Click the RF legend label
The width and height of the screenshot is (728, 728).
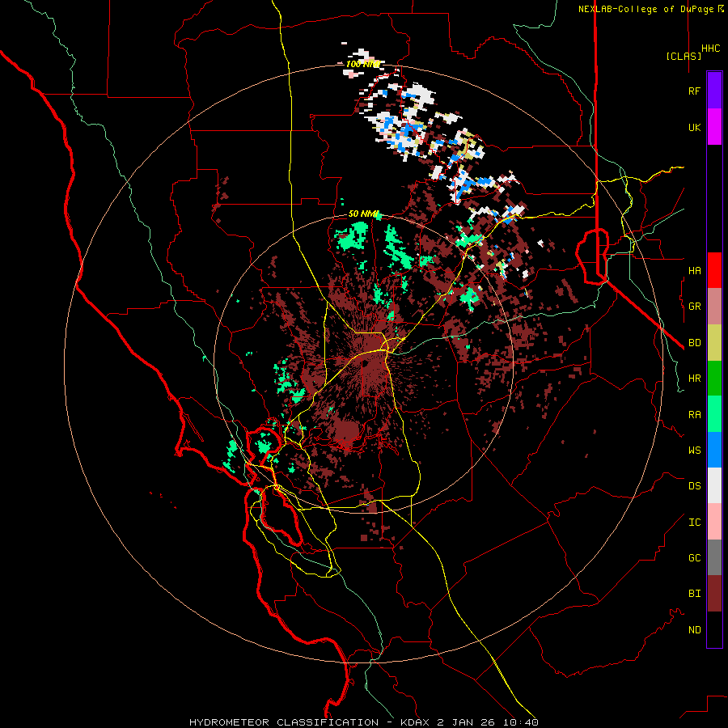694,91
